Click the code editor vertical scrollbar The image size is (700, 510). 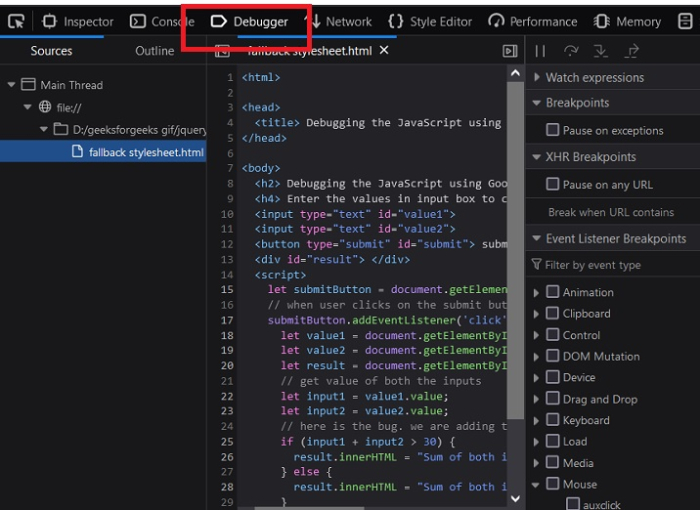coord(514,250)
